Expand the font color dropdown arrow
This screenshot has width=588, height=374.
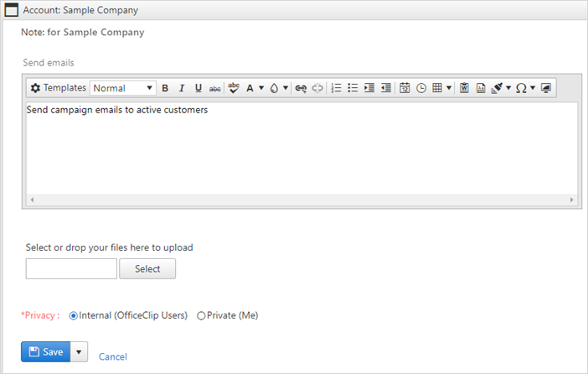(x=261, y=88)
